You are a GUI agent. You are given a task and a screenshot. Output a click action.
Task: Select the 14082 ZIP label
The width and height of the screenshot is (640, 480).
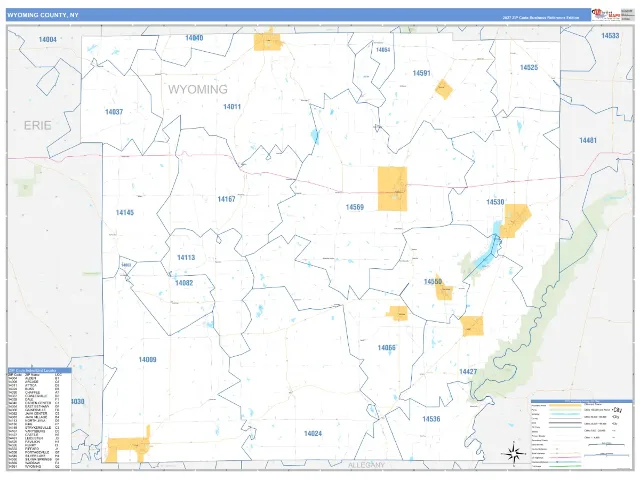coord(184,283)
